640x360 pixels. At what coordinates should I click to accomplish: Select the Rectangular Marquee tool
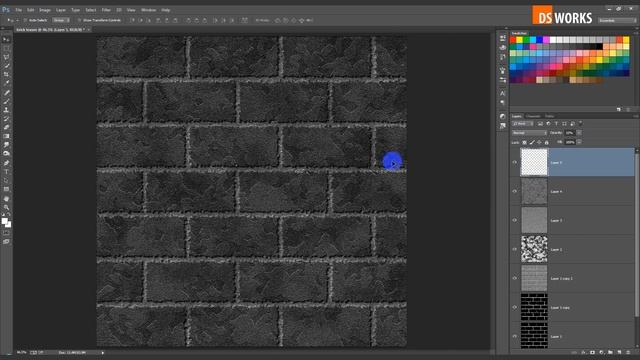(6, 49)
